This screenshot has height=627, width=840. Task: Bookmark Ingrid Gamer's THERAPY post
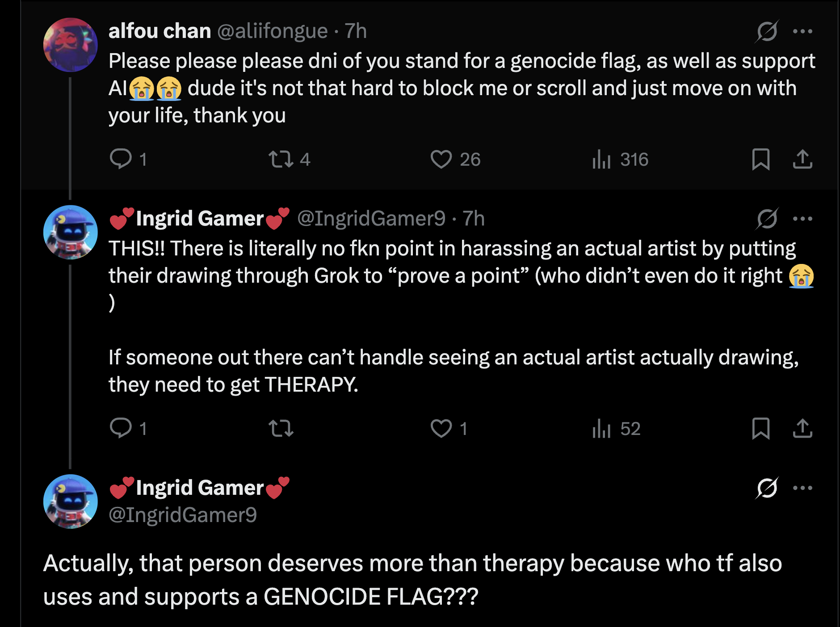(760, 428)
